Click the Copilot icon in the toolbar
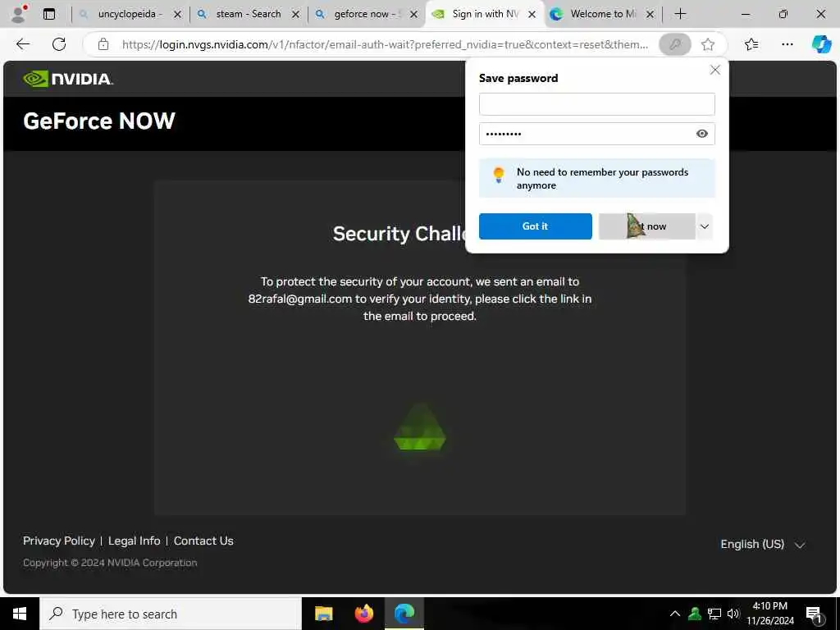This screenshot has width=840, height=630. pos(820,44)
